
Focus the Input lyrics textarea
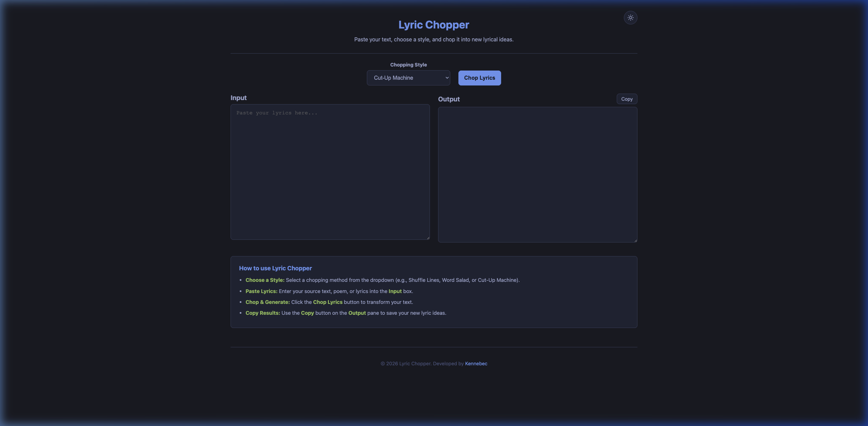point(330,172)
